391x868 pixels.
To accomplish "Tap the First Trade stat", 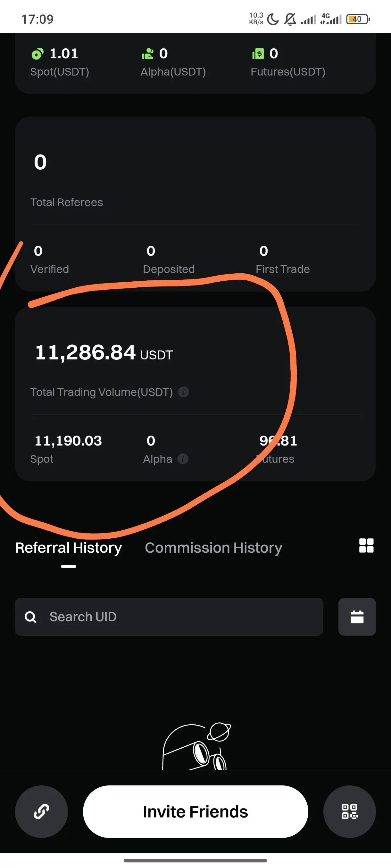I will coord(282,260).
